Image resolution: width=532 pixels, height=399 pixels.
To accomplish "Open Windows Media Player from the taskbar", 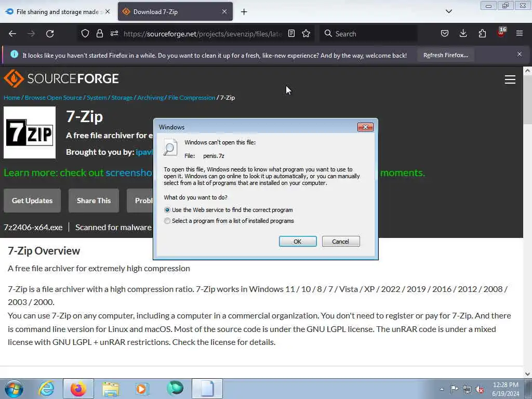I will pyautogui.click(x=142, y=389).
